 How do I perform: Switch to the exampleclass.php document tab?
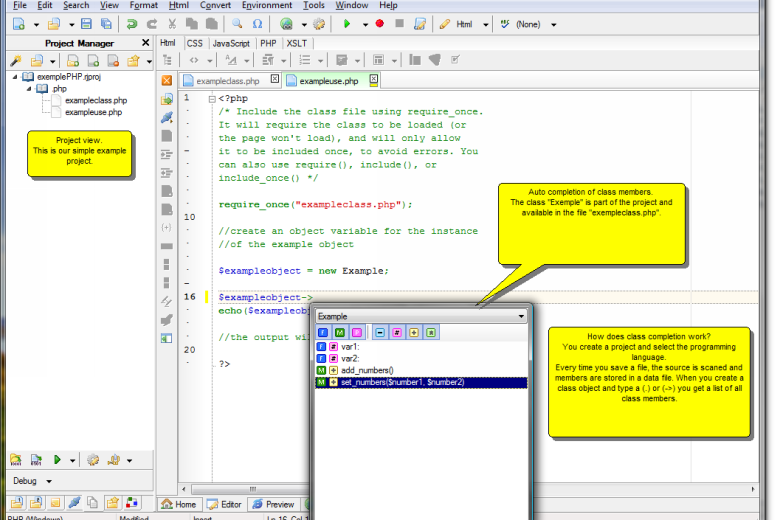tap(228, 81)
